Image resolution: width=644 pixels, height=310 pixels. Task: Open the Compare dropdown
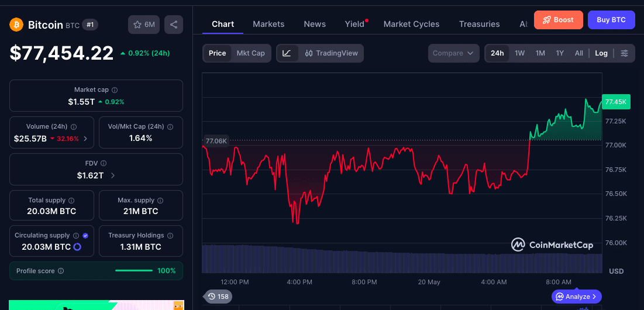click(453, 53)
